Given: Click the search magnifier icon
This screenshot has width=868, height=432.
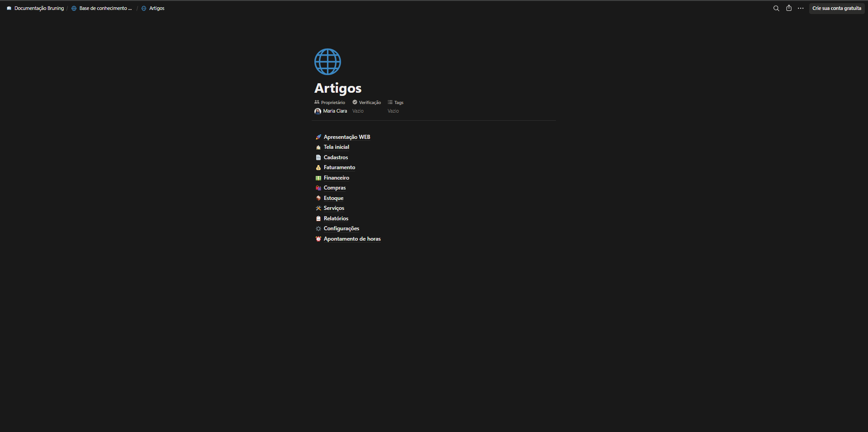Looking at the screenshot, I should click(776, 8).
